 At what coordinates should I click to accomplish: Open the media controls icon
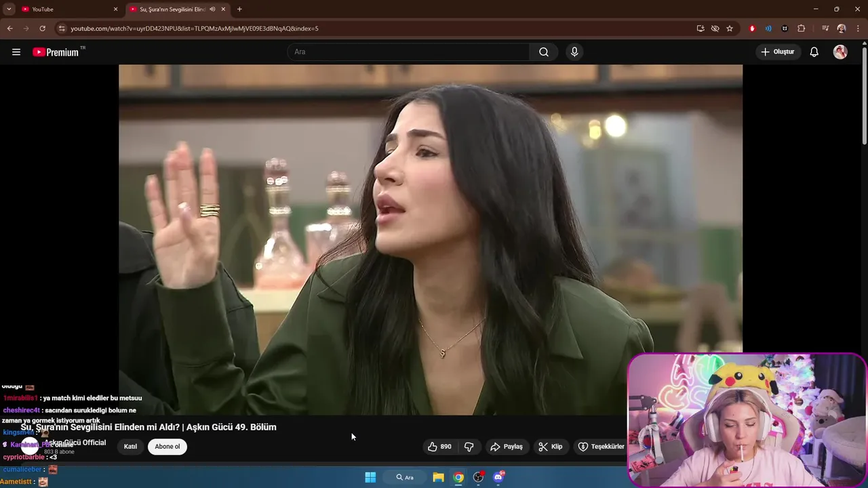pyautogui.click(x=825, y=28)
